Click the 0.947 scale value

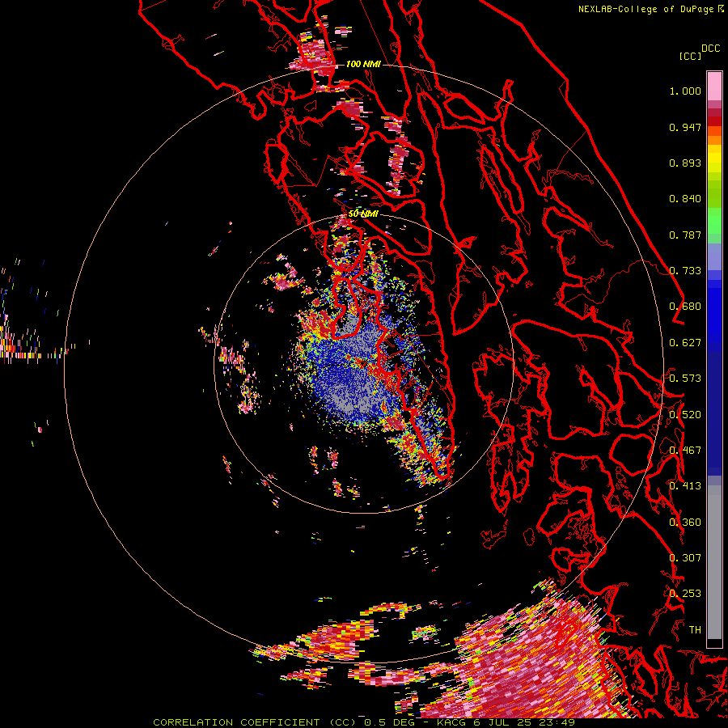click(x=685, y=127)
